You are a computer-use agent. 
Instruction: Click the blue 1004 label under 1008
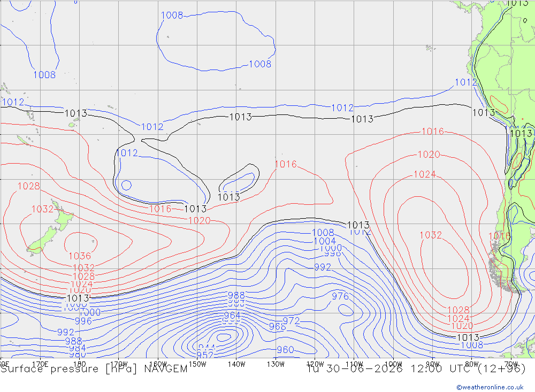tap(325, 241)
